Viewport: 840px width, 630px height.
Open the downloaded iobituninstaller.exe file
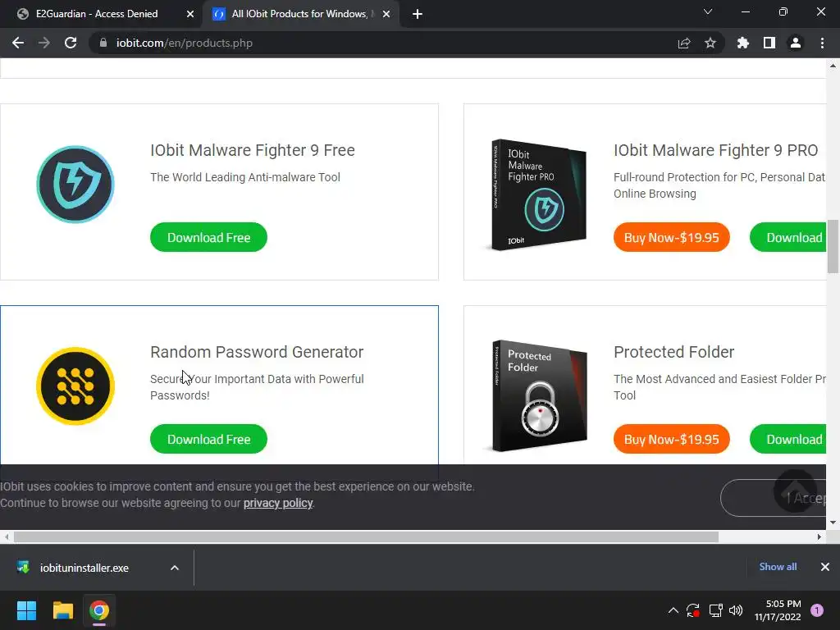pyautogui.click(x=84, y=568)
